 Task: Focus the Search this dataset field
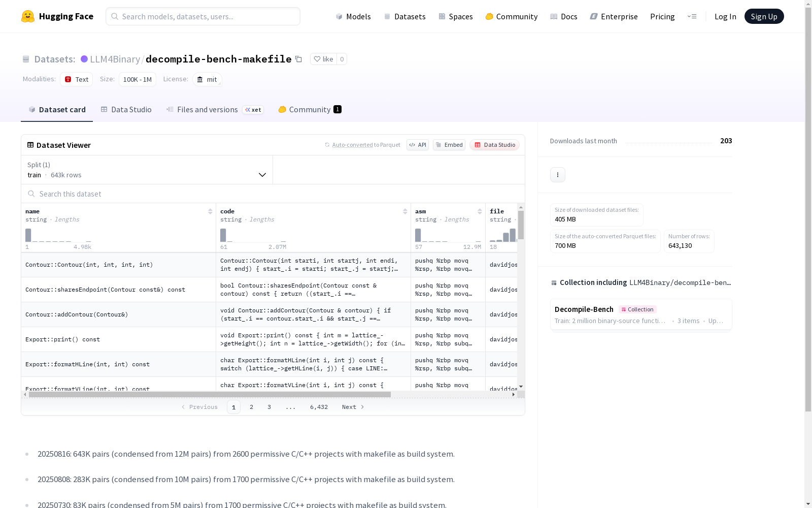click(273, 194)
